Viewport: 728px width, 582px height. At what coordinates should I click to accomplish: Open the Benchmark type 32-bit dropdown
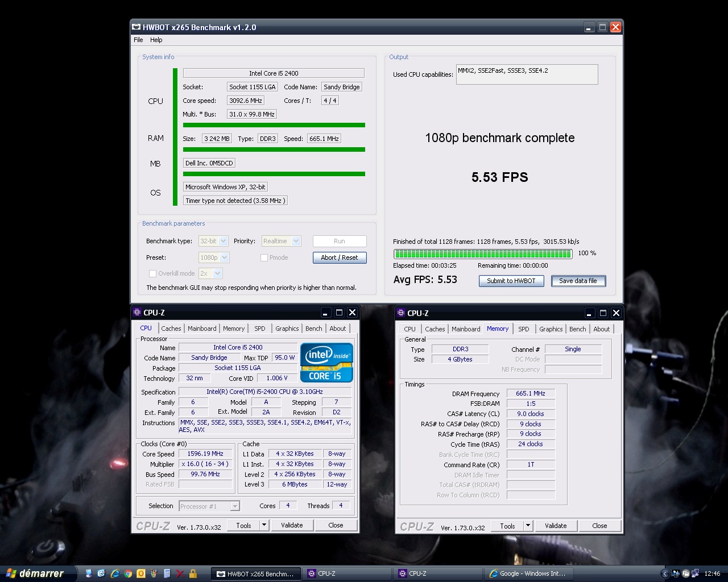[x=213, y=241]
